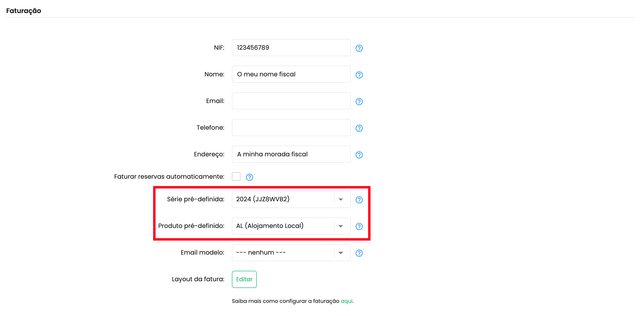Click the help icon next to NIF
This screenshot has height=316, width=644.
[359, 48]
